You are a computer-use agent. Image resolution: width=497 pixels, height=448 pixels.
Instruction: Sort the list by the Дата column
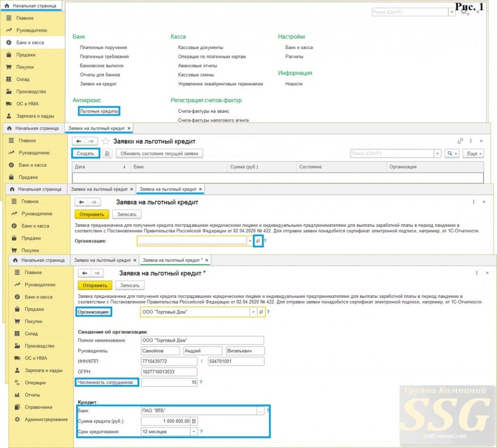tap(101, 167)
